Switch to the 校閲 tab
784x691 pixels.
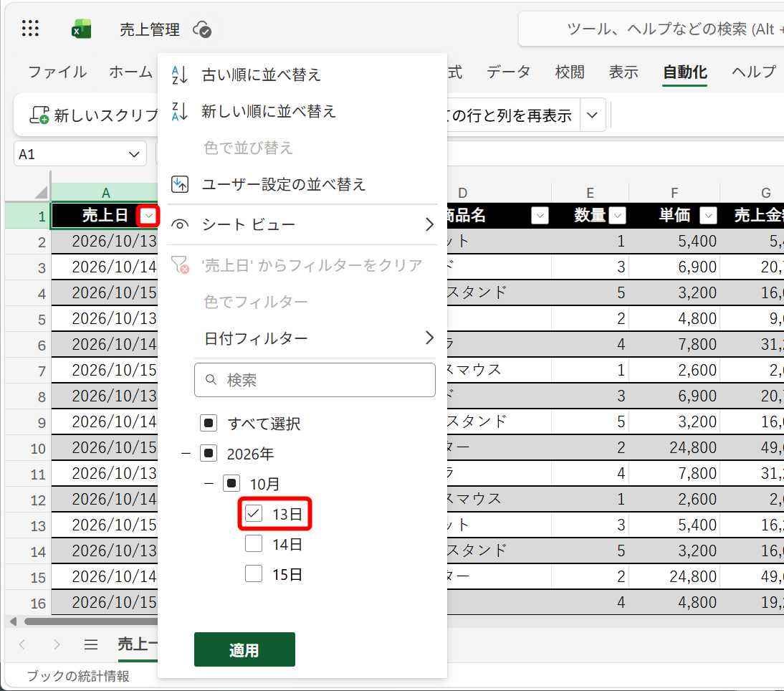point(570,72)
